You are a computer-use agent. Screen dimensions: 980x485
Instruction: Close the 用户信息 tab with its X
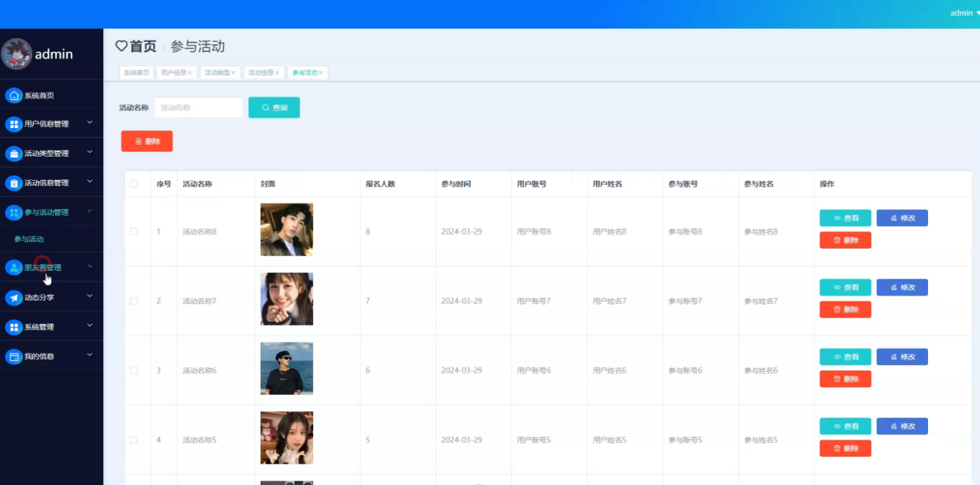point(190,72)
